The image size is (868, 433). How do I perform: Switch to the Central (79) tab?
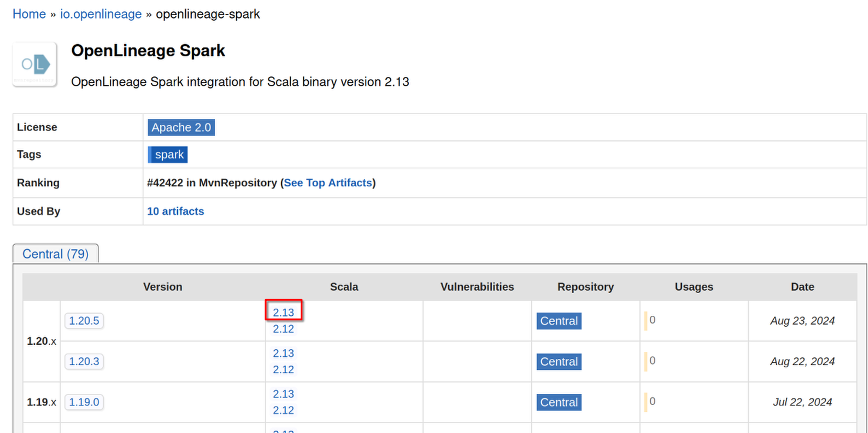point(56,254)
